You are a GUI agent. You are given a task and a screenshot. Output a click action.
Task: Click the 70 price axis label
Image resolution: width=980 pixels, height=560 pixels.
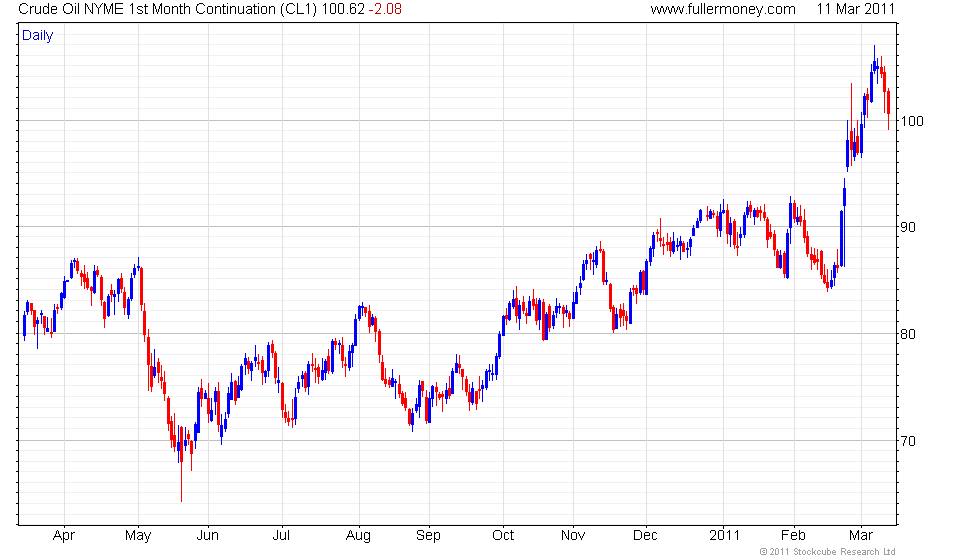[908, 441]
